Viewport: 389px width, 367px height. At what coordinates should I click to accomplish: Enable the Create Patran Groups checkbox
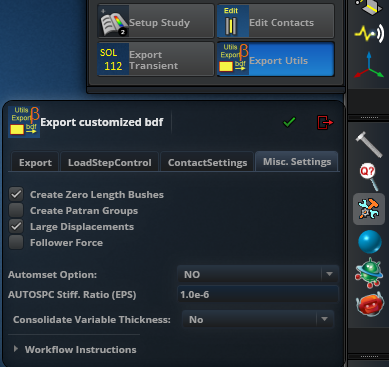[16, 210]
